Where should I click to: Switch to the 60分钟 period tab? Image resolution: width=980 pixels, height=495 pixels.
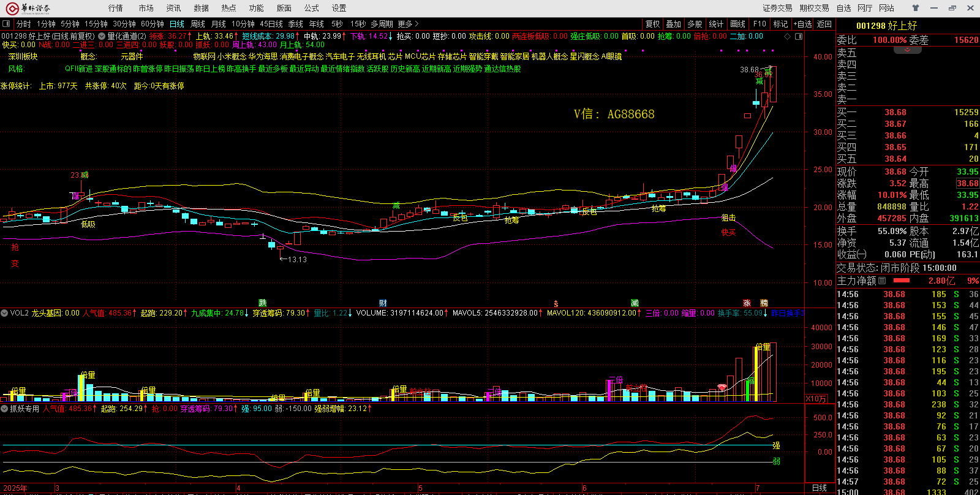(x=153, y=24)
